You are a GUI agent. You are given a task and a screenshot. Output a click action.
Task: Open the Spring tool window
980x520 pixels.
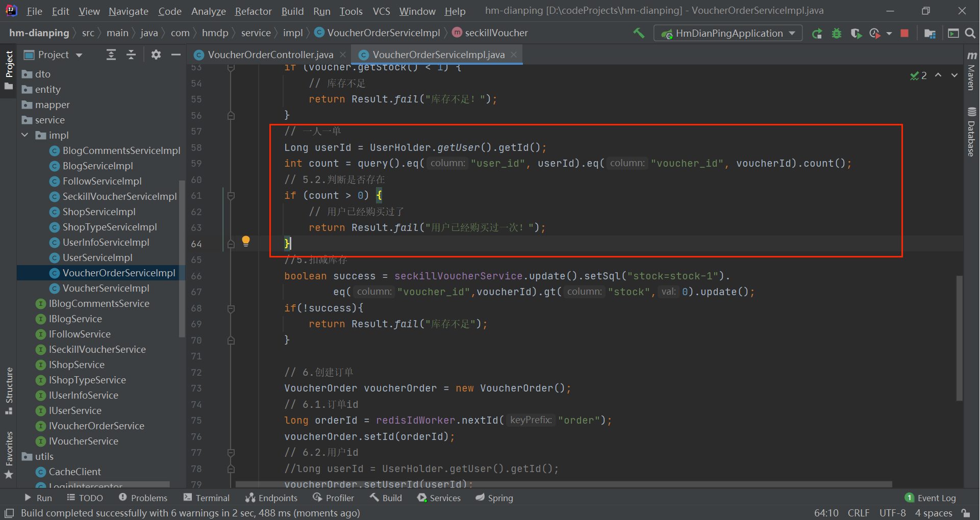click(494, 498)
